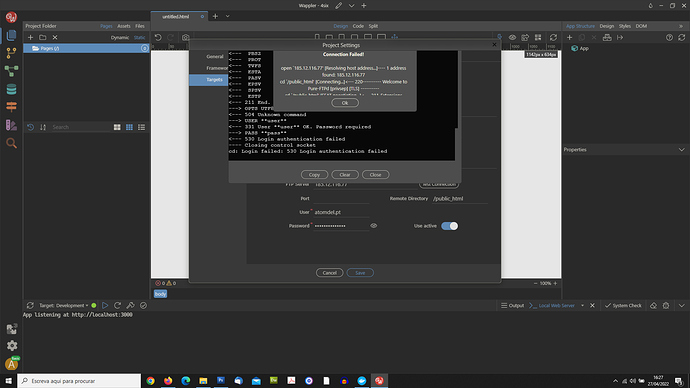690x388 pixels.
Task: Open the Routing signpost icon
Action: [11, 107]
